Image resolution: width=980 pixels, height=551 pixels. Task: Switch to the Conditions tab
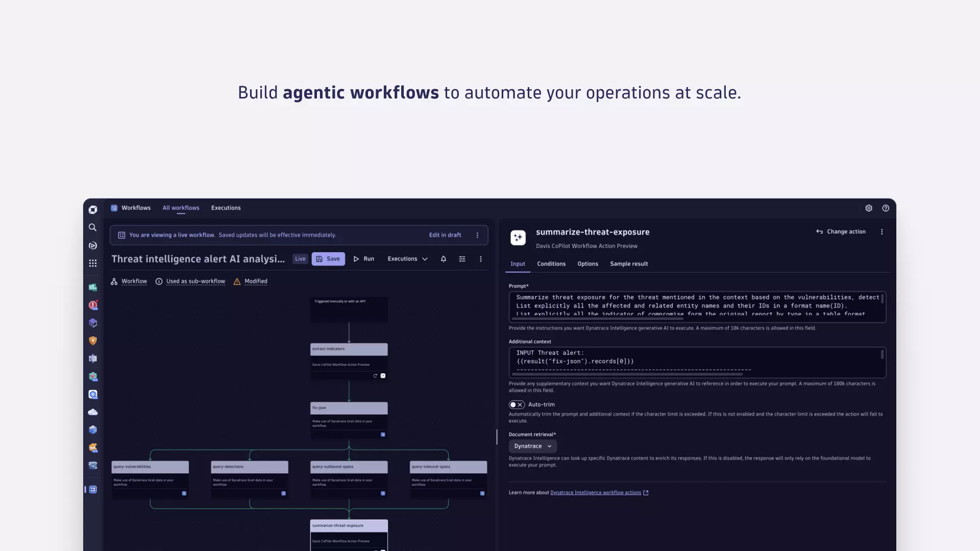pyautogui.click(x=551, y=264)
